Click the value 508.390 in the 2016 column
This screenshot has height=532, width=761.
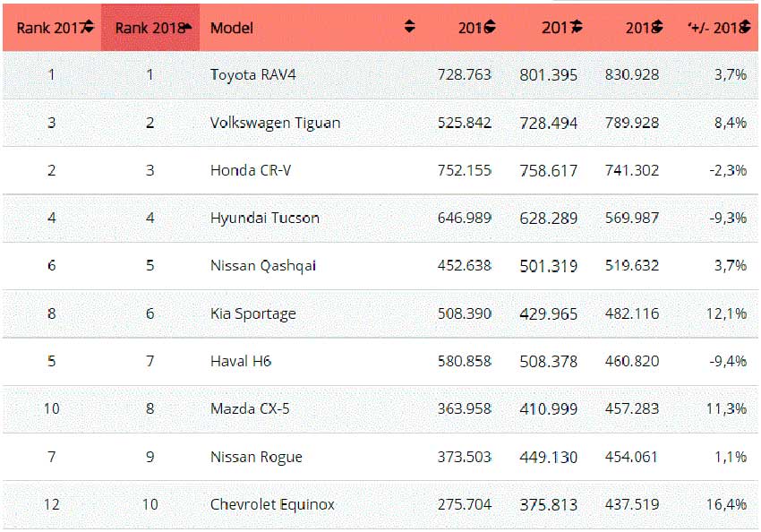[x=465, y=313]
